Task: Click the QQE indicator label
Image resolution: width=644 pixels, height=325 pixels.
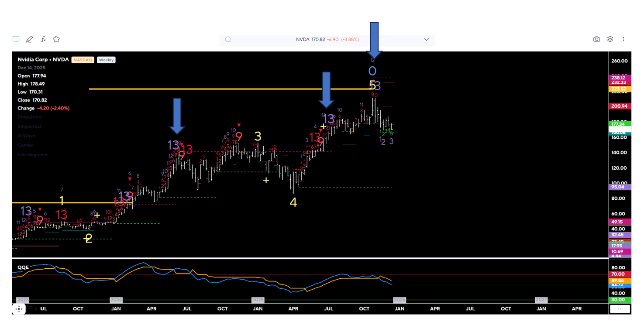Action: [x=23, y=267]
